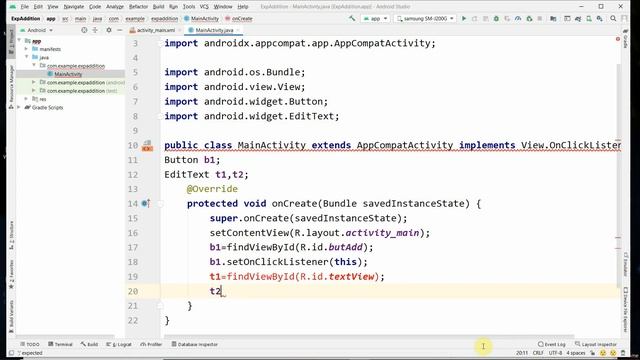This screenshot has height=360, width=640.
Task: Place cursor after t2 on line 20
Action: [x=221, y=291]
